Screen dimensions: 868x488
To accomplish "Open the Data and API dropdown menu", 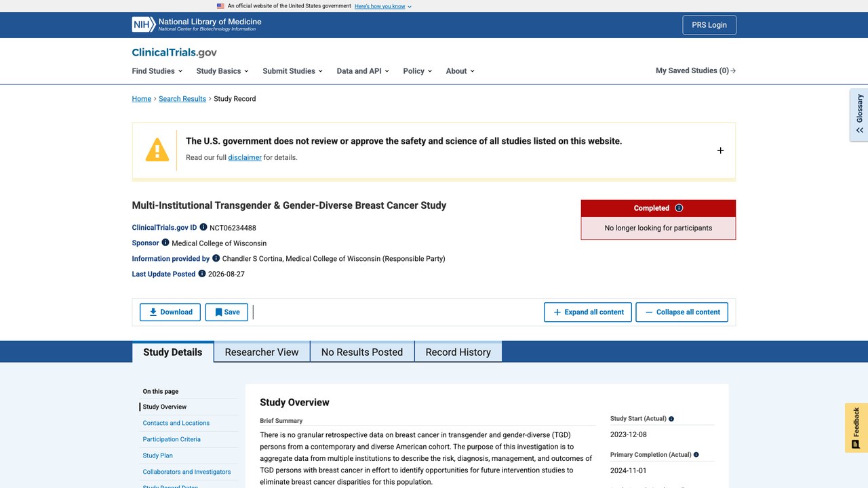I will tap(363, 71).
